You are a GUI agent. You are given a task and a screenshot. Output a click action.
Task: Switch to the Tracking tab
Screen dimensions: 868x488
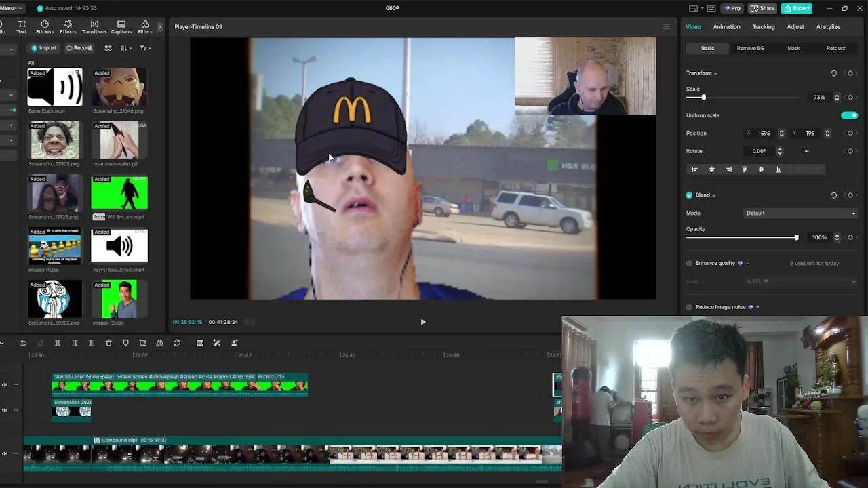click(764, 27)
